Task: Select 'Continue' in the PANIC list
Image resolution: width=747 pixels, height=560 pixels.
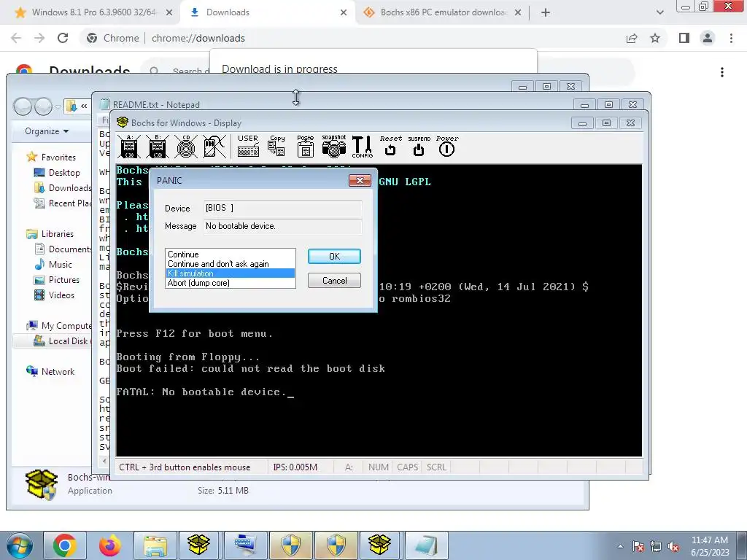Action: (231, 254)
